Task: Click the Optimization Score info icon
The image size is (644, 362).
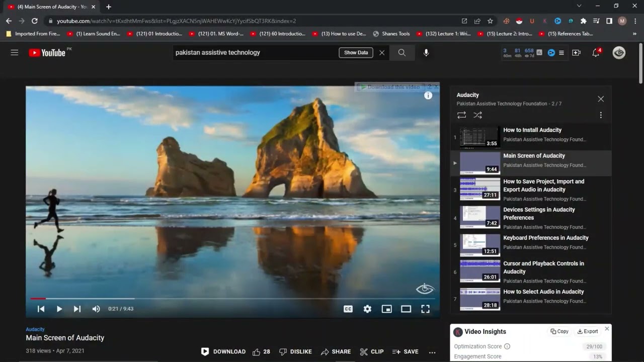Action: point(507,346)
